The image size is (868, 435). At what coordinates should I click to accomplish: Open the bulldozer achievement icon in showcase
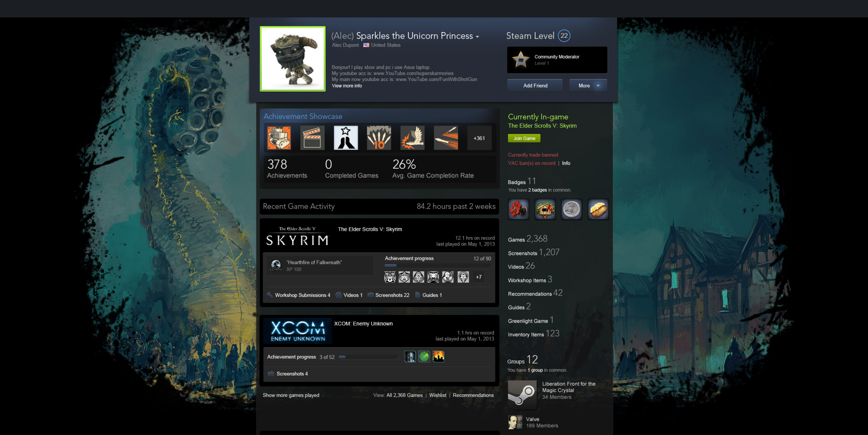pos(279,138)
